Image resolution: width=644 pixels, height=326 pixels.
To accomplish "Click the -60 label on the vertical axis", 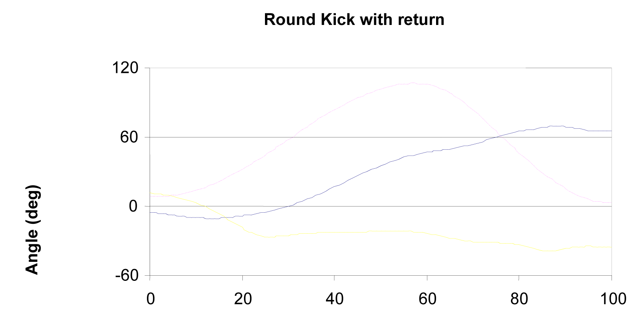I will pos(127,275).
